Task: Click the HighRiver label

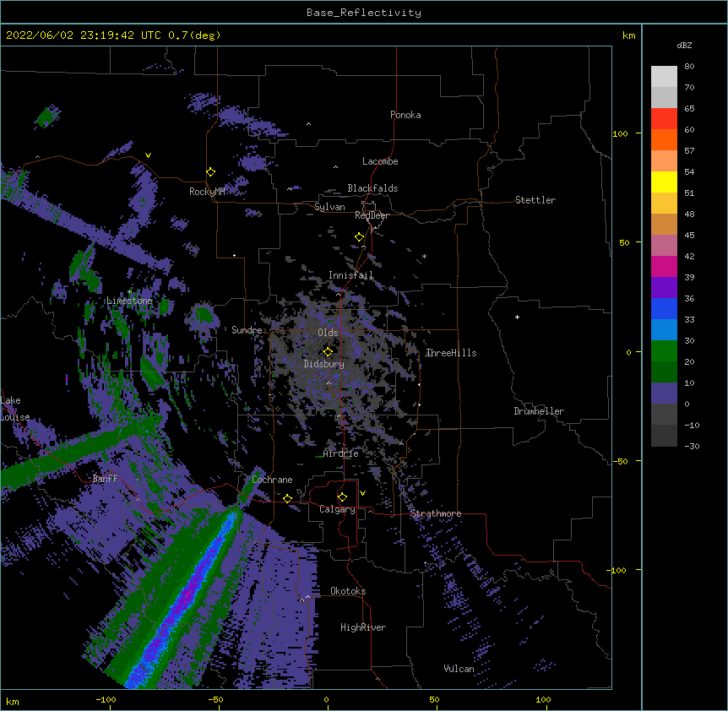Action: 363,627
